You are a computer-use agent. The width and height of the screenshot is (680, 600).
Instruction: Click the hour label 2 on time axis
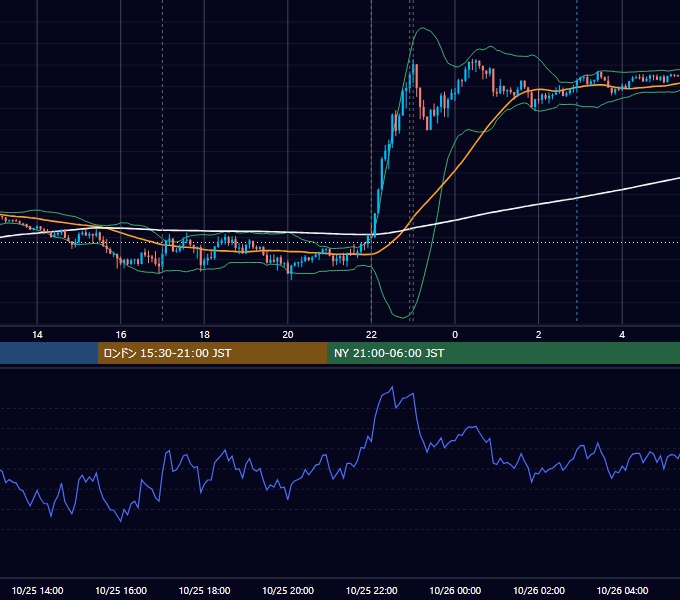pyautogui.click(x=539, y=335)
